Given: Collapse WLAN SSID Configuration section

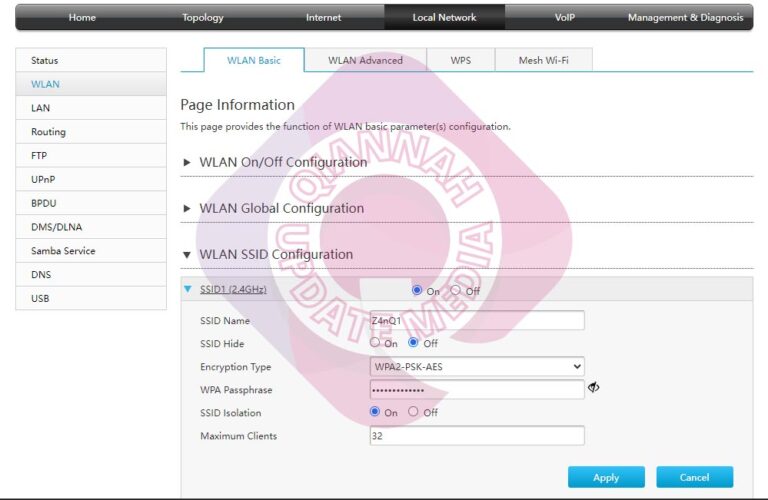Looking at the screenshot, I should point(187,255).
